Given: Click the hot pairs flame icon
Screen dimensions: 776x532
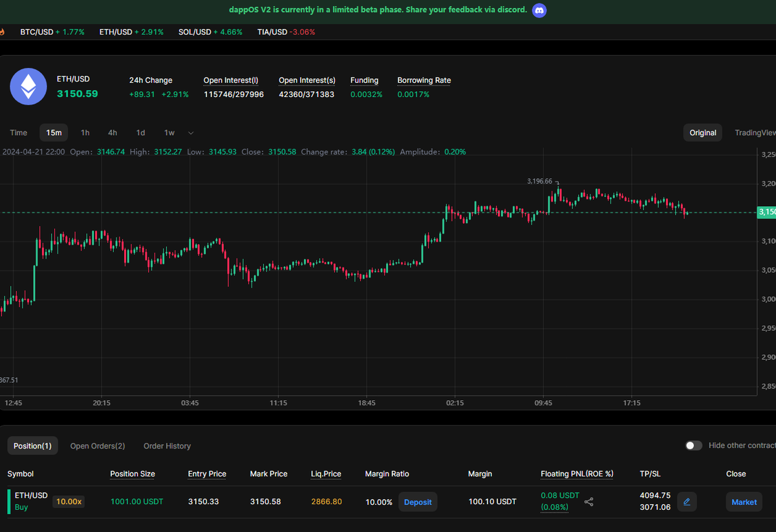Looking at the screenshot, I should (2, 32).
